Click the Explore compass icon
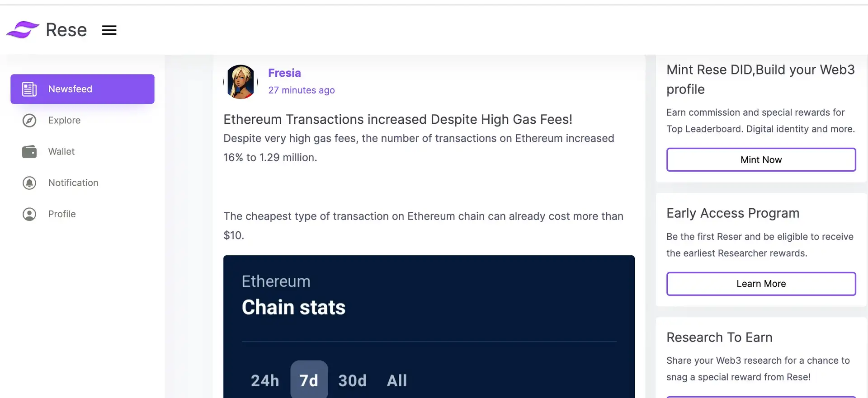868x398 pixels. pos(29,121)
